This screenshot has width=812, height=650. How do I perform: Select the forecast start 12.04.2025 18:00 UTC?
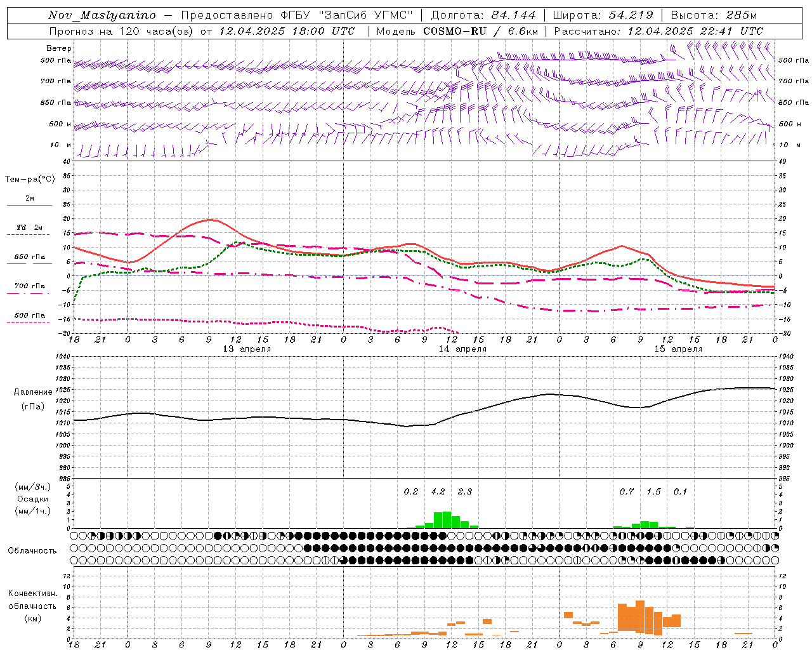[287, 31]
